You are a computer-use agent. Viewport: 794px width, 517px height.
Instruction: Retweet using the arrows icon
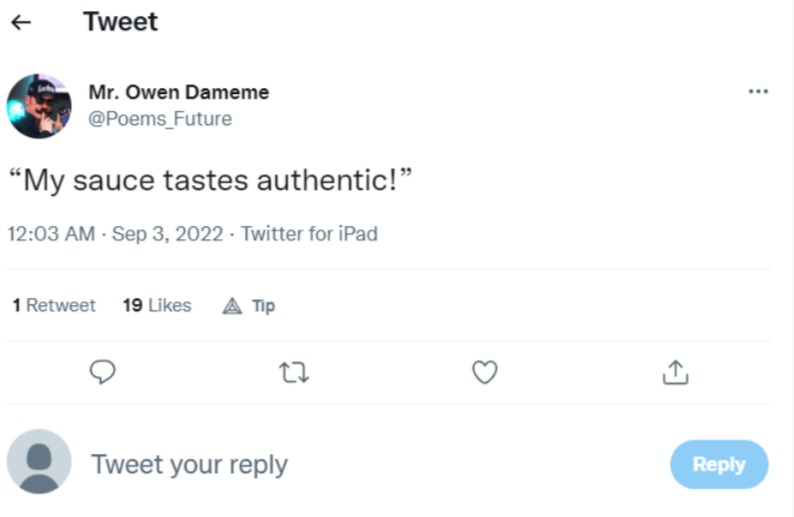(x=294, y=372)
